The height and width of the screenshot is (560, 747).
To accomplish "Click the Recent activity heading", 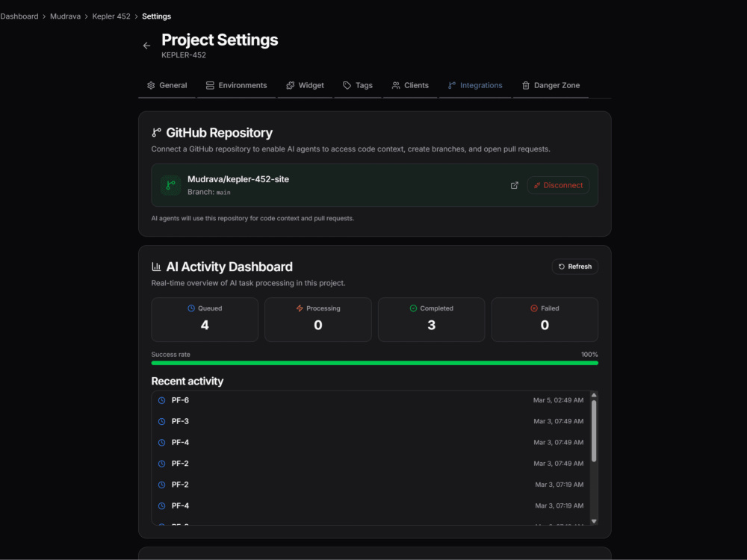I will 187,381.
